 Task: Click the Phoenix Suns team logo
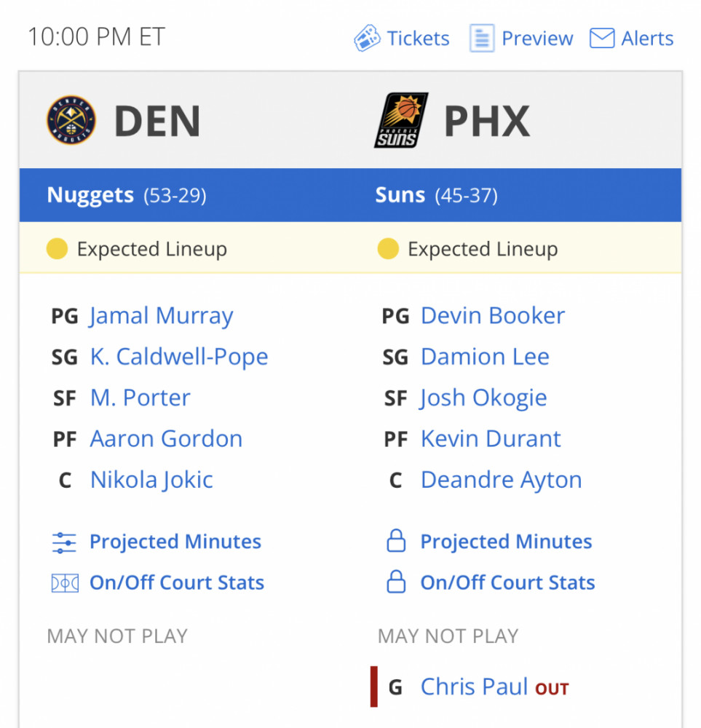point(401,120)
